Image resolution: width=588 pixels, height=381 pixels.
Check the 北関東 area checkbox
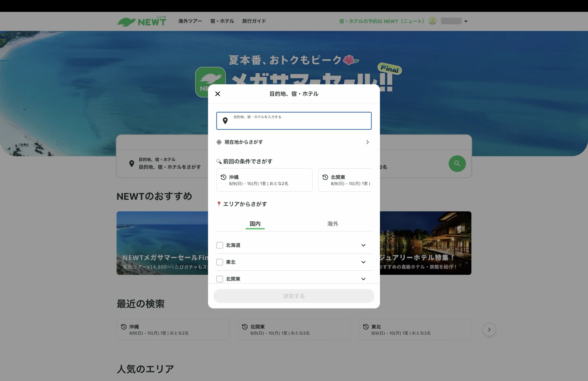tap(220, 279)
